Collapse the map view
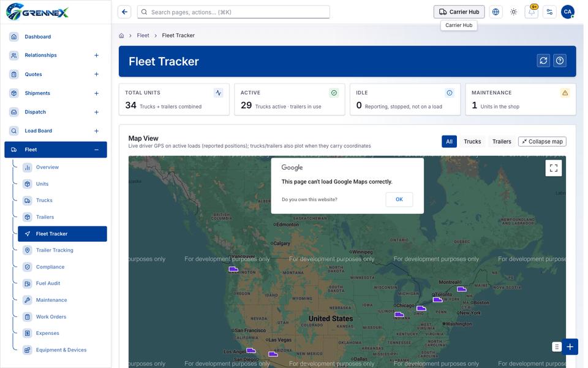 (542, 142)
